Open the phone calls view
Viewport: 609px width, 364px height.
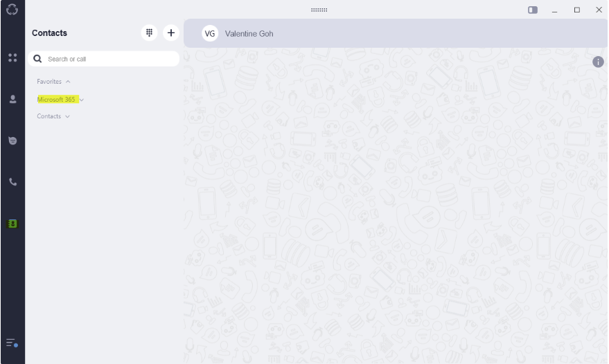(12, 181)
